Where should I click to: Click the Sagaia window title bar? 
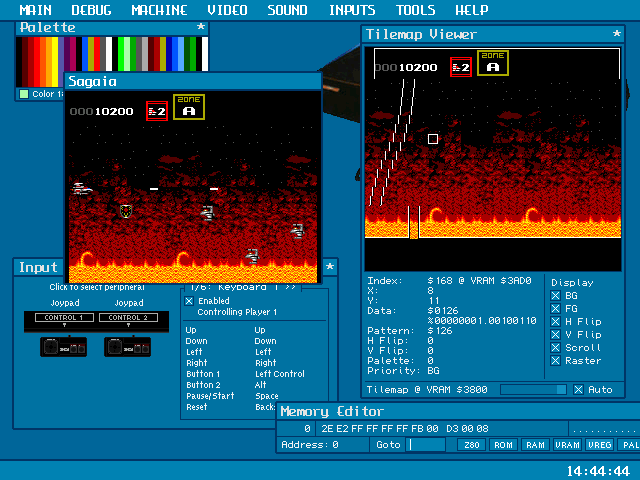[x=193, y=81]
